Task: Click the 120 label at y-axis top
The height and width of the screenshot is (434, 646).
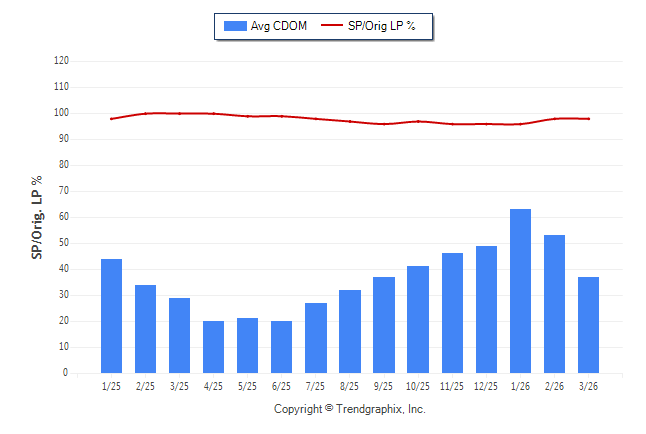Action: point(61,61)
